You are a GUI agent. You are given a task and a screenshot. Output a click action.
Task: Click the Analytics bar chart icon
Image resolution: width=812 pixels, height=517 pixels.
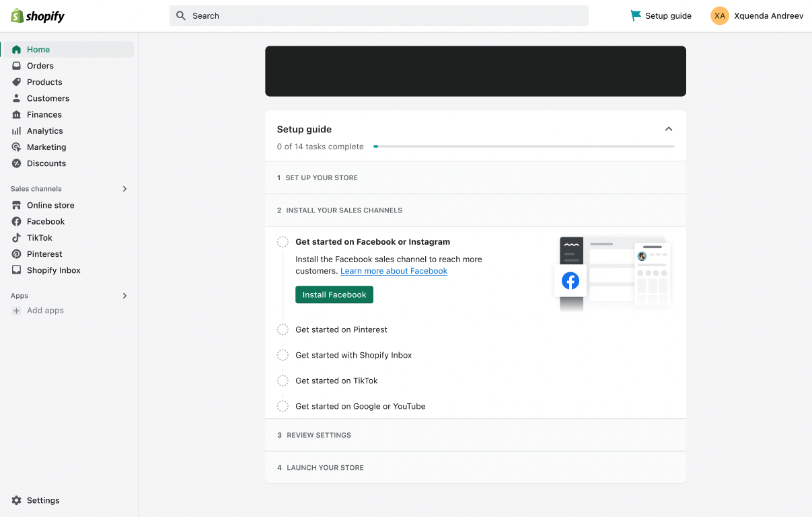[x=17, y=131]
